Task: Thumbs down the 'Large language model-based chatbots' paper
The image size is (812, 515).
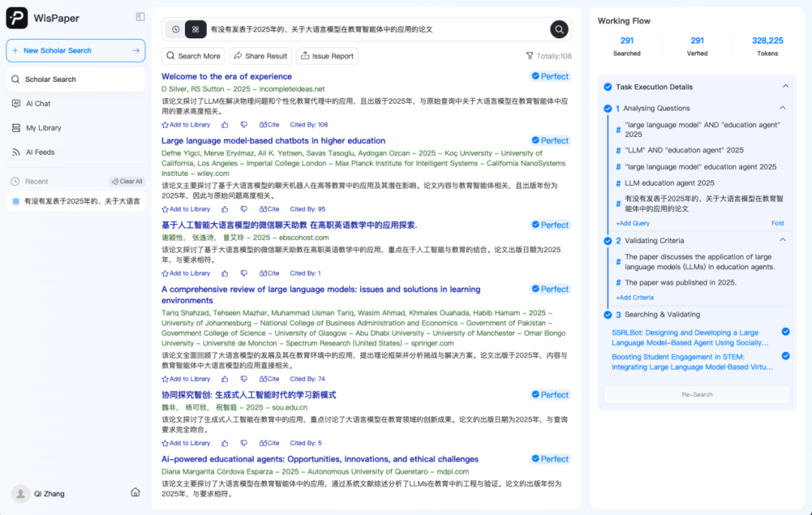Action: coord(244,209)
